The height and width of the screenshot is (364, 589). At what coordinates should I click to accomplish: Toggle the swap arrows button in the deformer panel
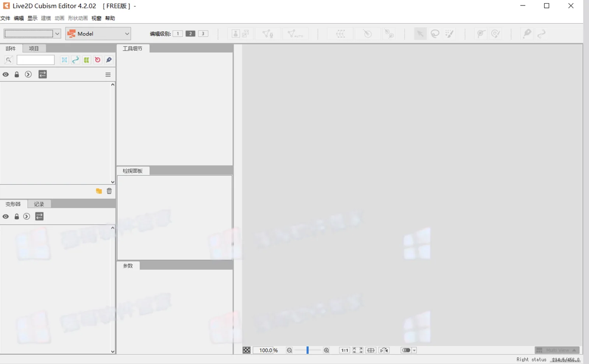(x=39, y=217)
